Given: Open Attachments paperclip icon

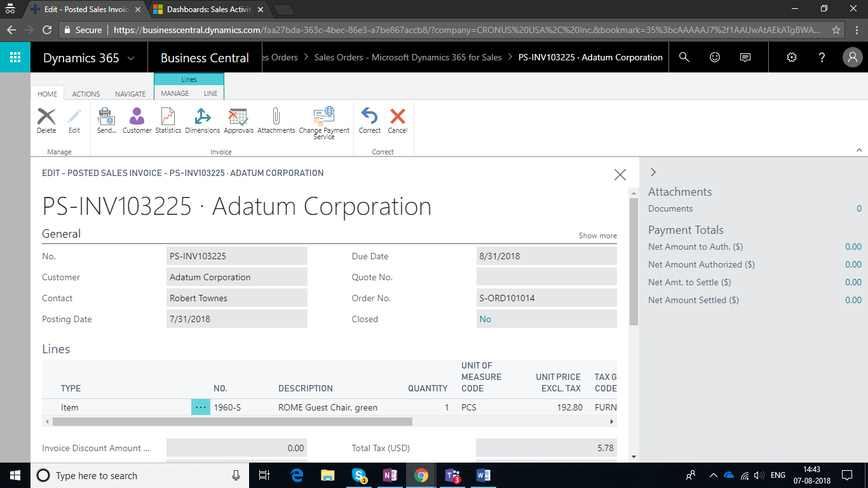Looking at the screenshot, I should click(276, 119).
